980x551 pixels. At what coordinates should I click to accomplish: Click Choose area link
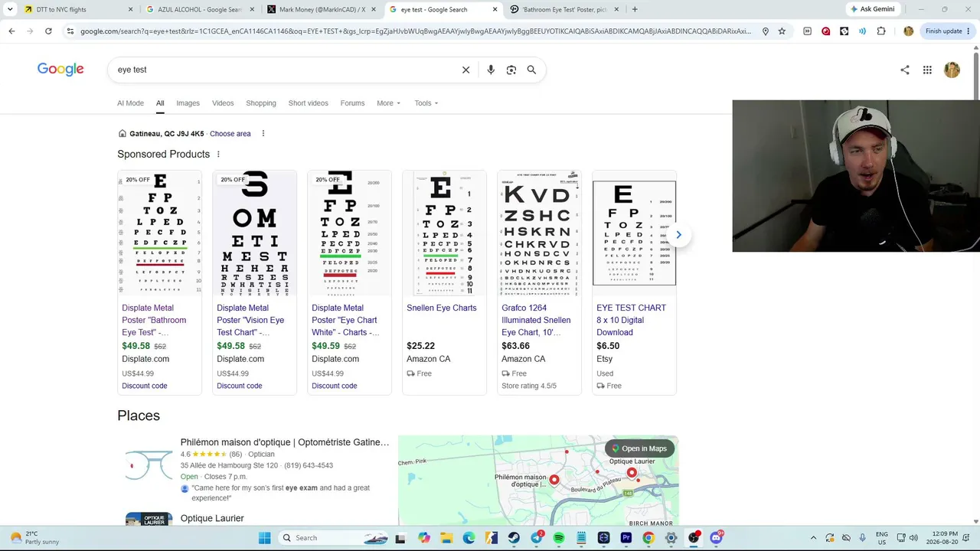(230, 134)
